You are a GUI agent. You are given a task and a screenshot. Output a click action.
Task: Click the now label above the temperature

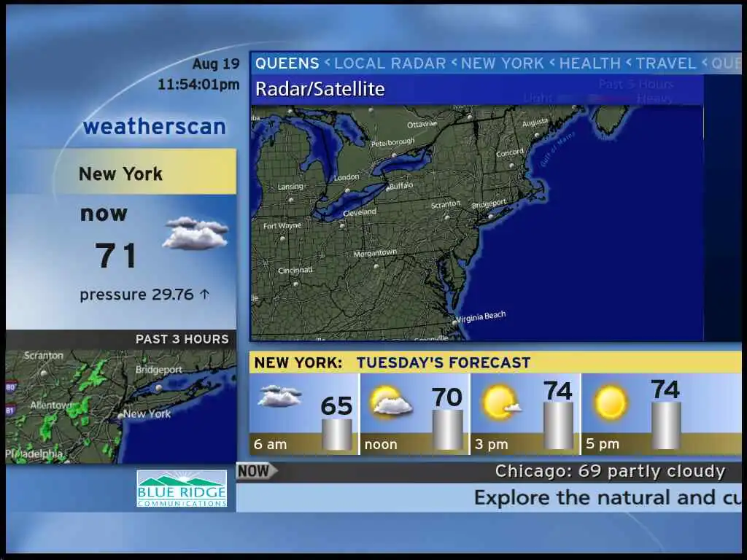(x=104, y=214)
